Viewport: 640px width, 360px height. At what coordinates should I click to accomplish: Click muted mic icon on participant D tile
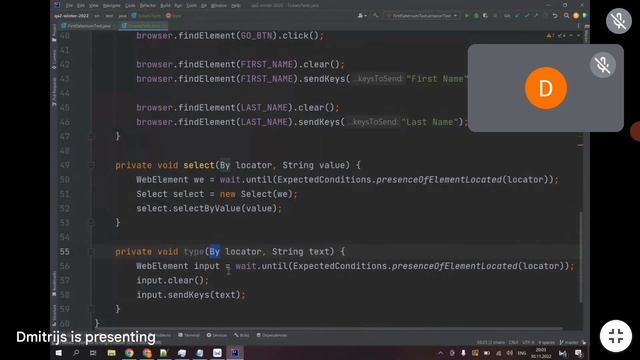pyautogui.click(x=602, y=65)
